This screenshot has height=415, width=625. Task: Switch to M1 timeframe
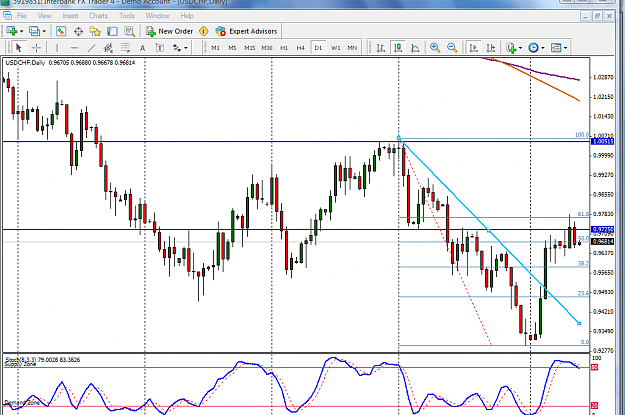216,48
